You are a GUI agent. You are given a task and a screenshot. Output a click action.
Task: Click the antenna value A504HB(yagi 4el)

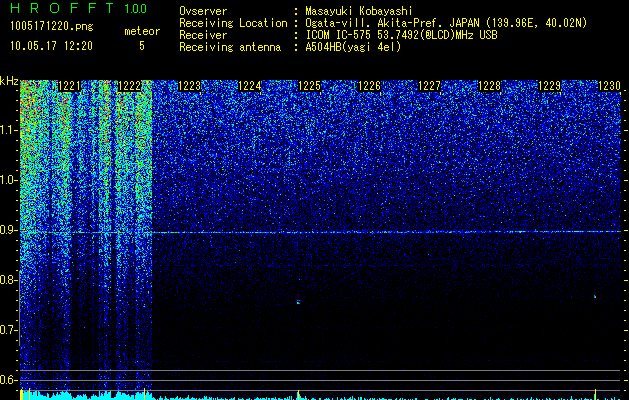click(x=353, y=47)
